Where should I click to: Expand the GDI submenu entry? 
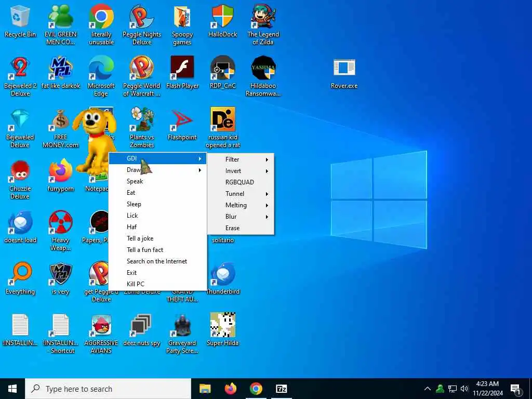coord(157,158)
